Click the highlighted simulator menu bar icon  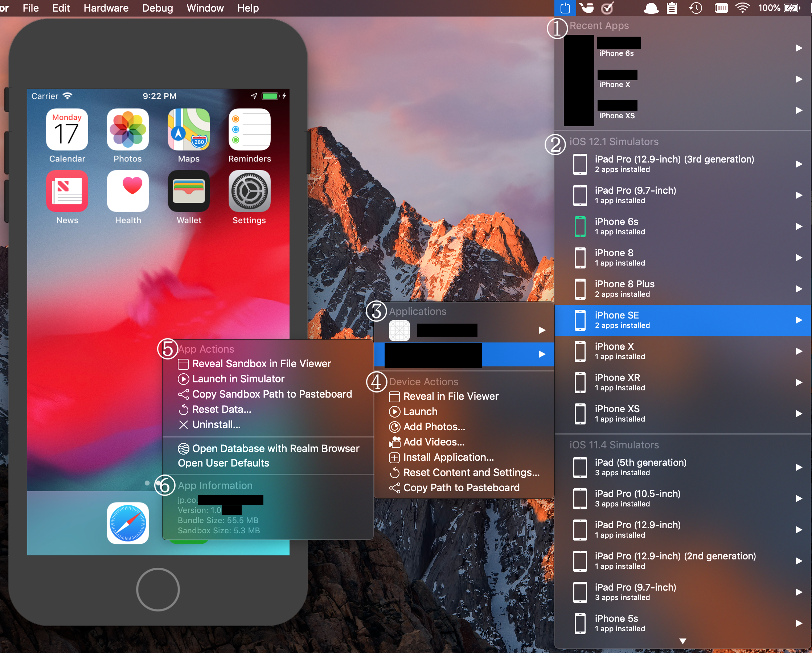565,8
